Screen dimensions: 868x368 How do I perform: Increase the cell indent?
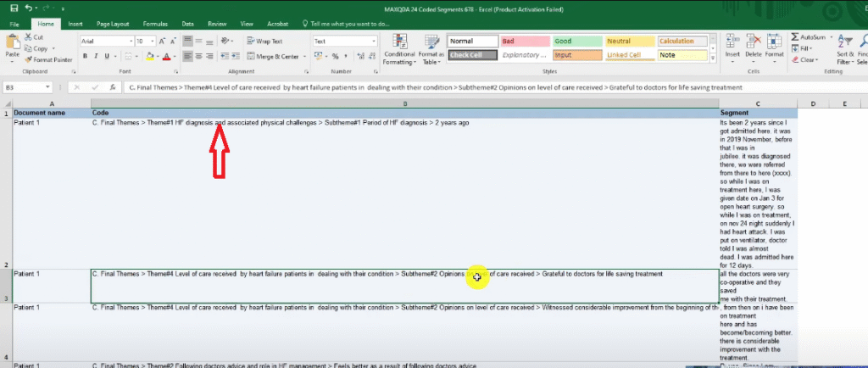pos(235,56)
